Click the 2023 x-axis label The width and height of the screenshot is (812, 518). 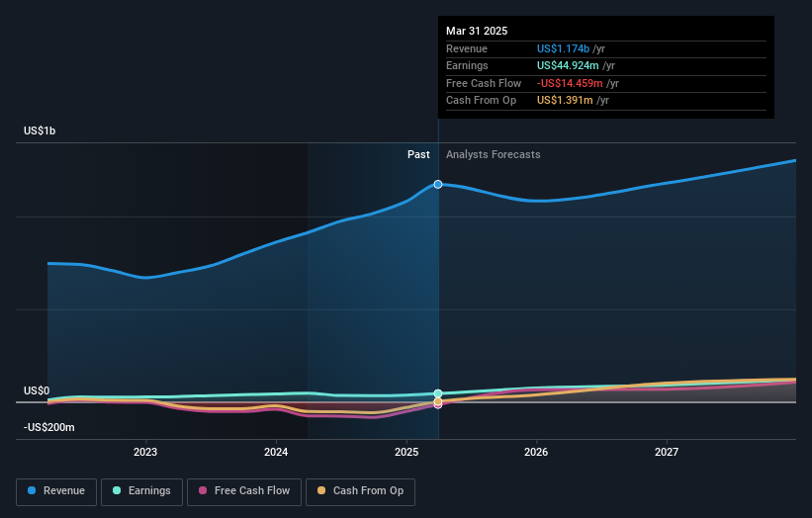click(145, 453)
